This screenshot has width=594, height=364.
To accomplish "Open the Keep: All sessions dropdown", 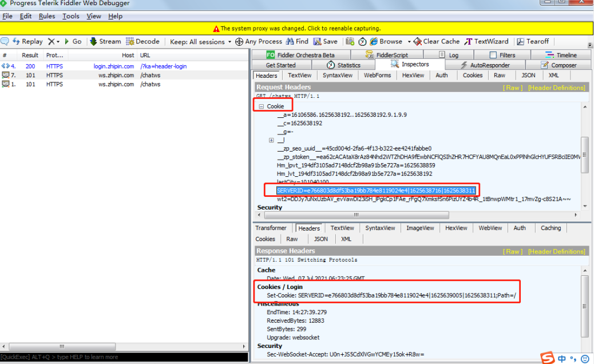I will [x=200, y=42].
